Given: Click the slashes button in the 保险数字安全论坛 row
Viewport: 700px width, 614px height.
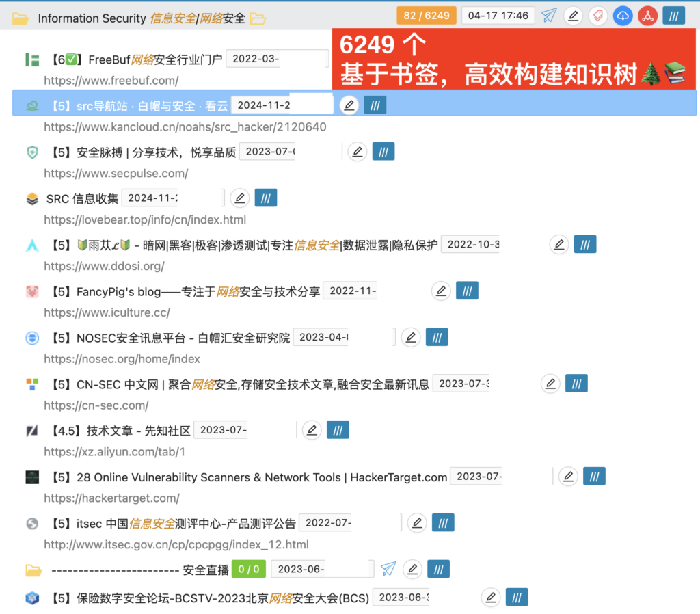Looking at the screenshot, I should (517, 598).
